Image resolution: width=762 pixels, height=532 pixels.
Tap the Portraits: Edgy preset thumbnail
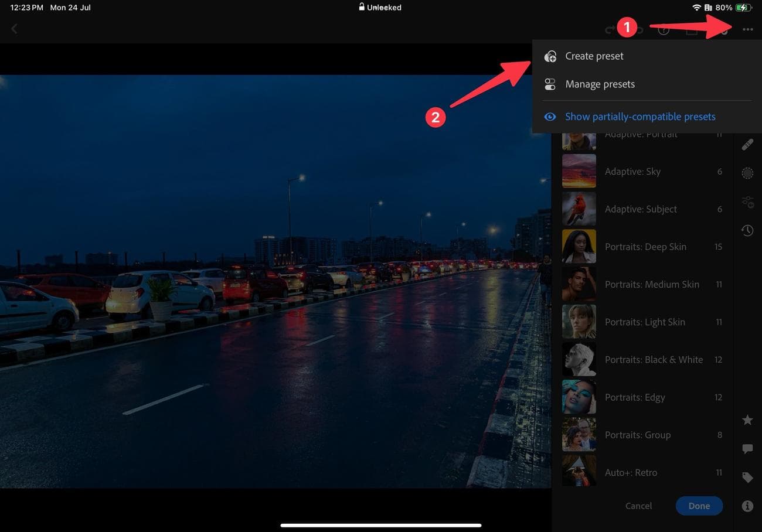pos(579,397)
